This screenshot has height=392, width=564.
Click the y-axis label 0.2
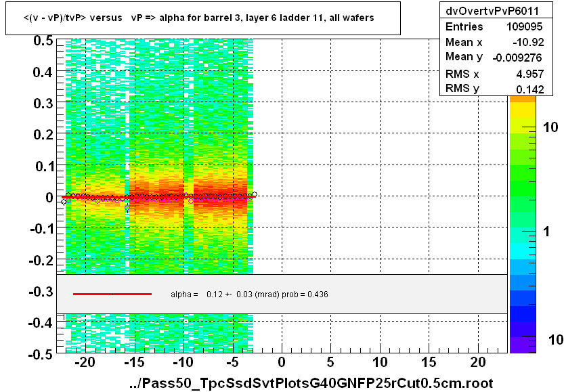pos(43,135)
